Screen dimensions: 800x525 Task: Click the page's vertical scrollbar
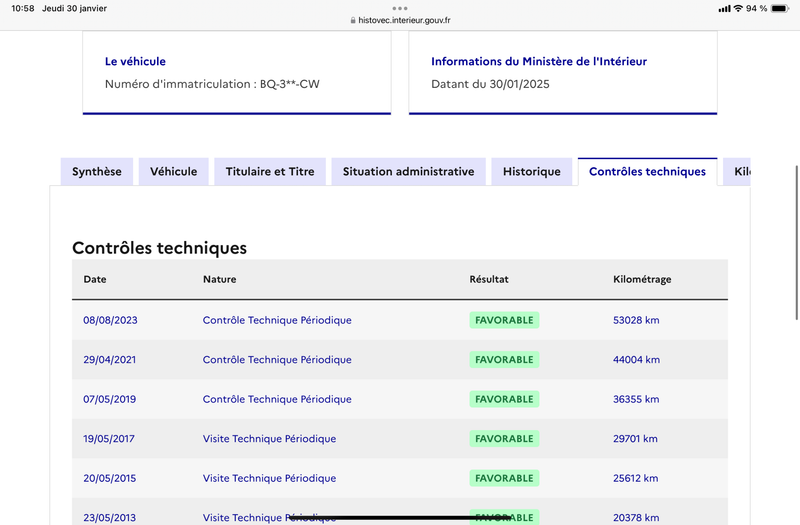797,243
